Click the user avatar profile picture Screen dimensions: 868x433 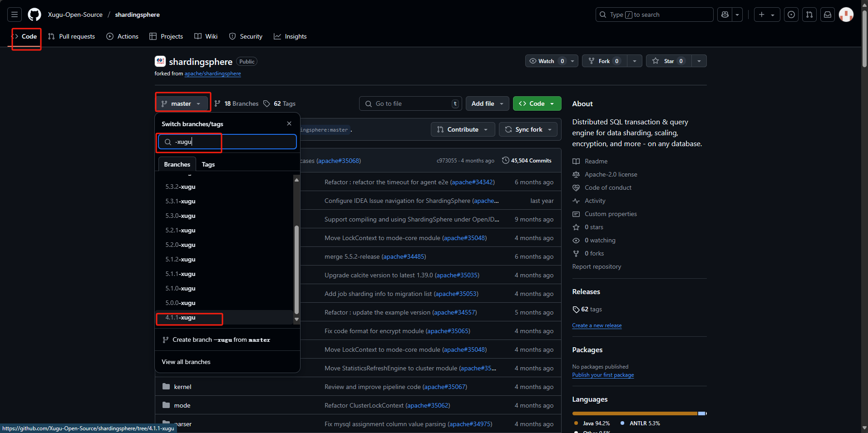point(846,15)
